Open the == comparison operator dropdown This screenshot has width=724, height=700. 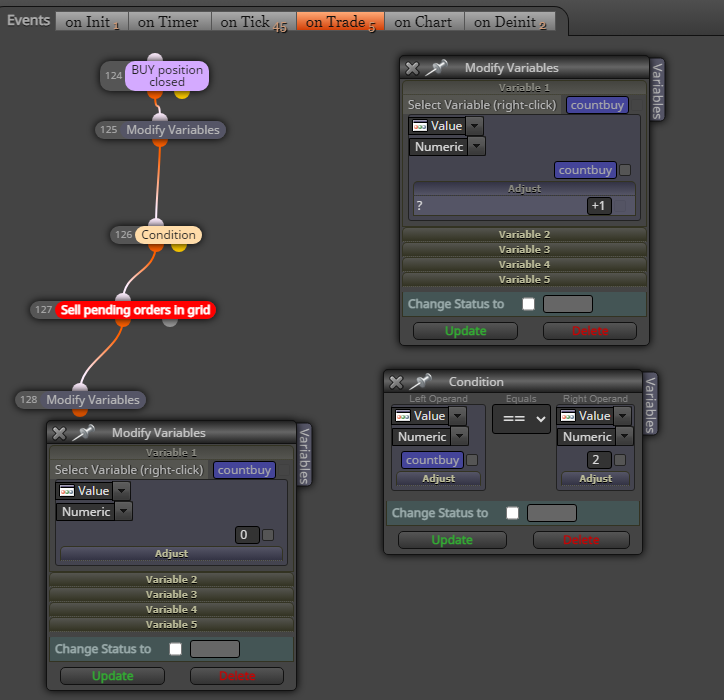coord(521,419)
